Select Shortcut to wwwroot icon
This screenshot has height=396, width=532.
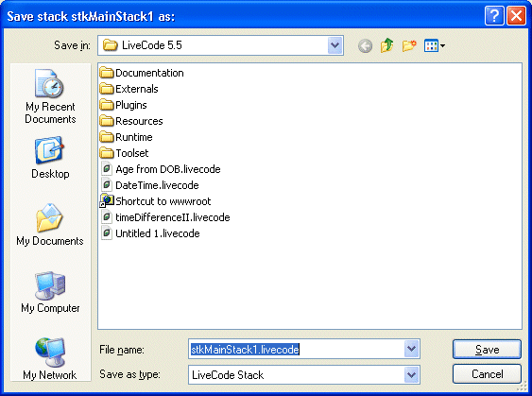107,201
